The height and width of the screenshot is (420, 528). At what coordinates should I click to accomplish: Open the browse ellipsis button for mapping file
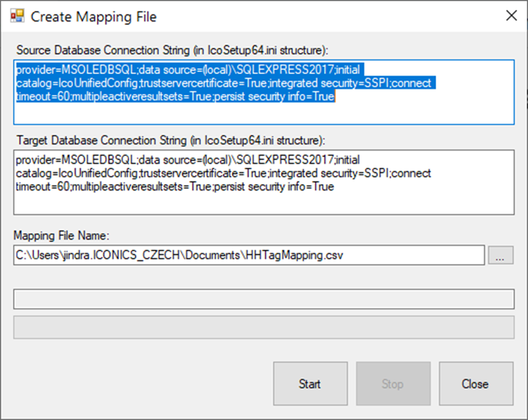(500, 256)
